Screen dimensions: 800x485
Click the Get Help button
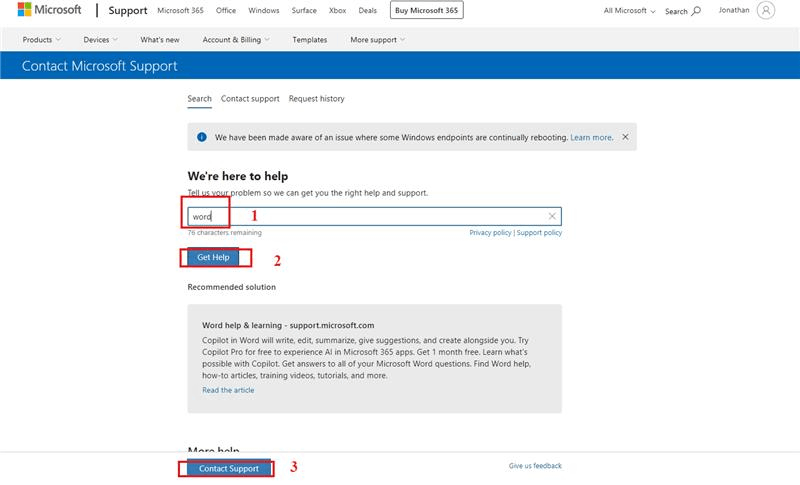[213, 257]
